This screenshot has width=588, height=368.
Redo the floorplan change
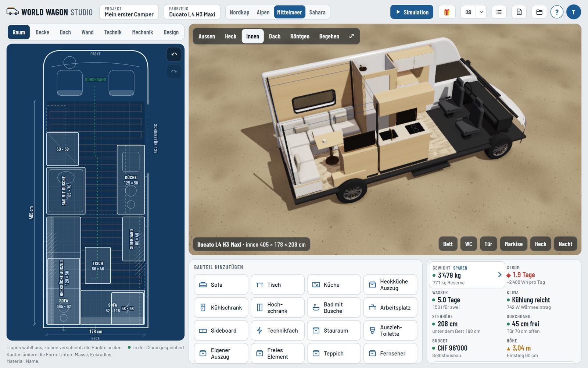tap(174, 71)
